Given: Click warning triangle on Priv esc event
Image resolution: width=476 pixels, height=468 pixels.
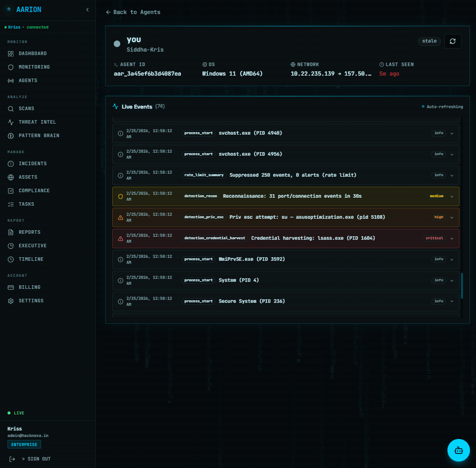Looking at the screenshot, I should pyautogui.click(x=121, y=217).
